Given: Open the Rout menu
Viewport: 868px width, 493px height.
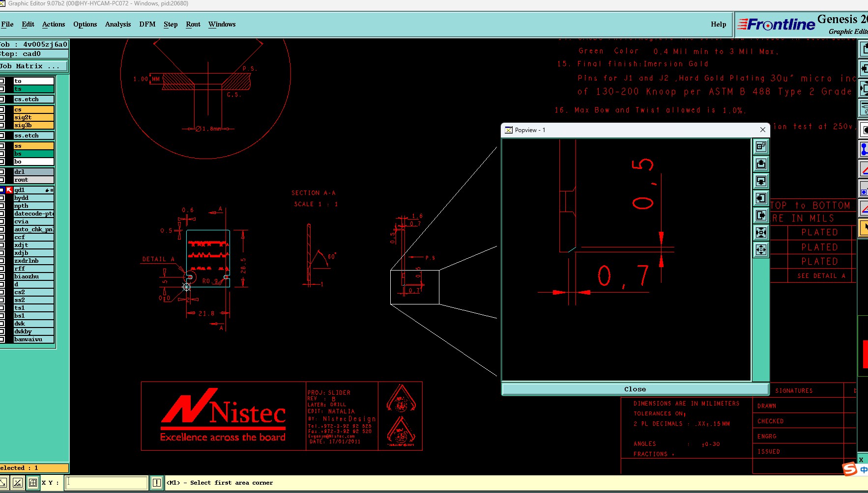Looking at the screenshot, I should point(193,24).
